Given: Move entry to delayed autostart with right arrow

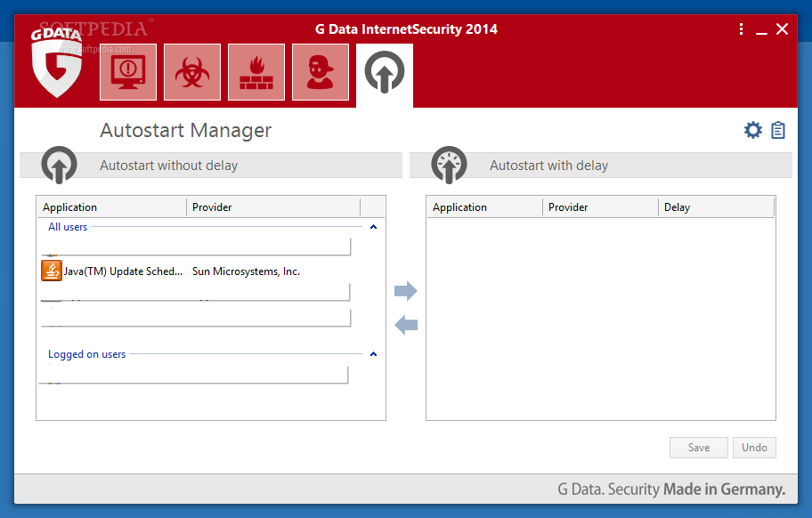Looking at the screenshot, I should [x=405, y=291].
